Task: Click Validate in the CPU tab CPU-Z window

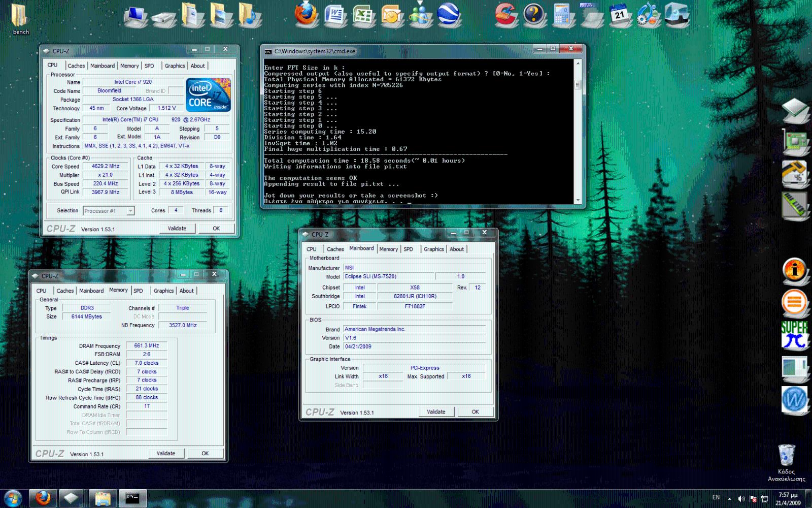Action: pyautogui.click(x=177, y=229)
